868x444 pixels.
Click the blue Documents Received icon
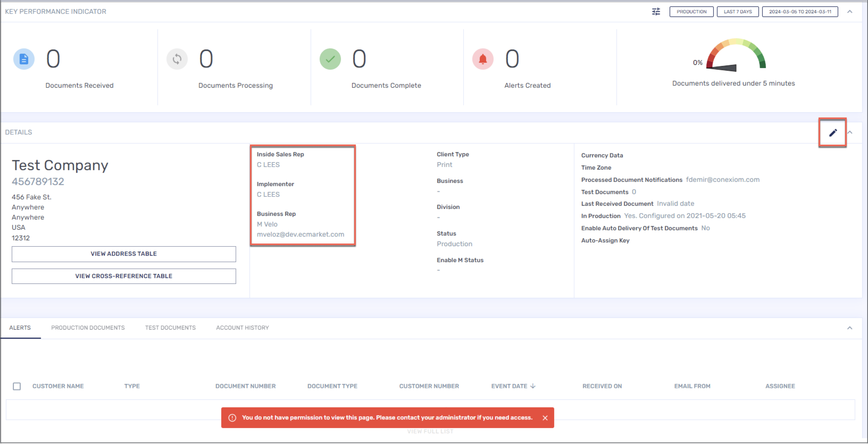click(x=24, y=59)
